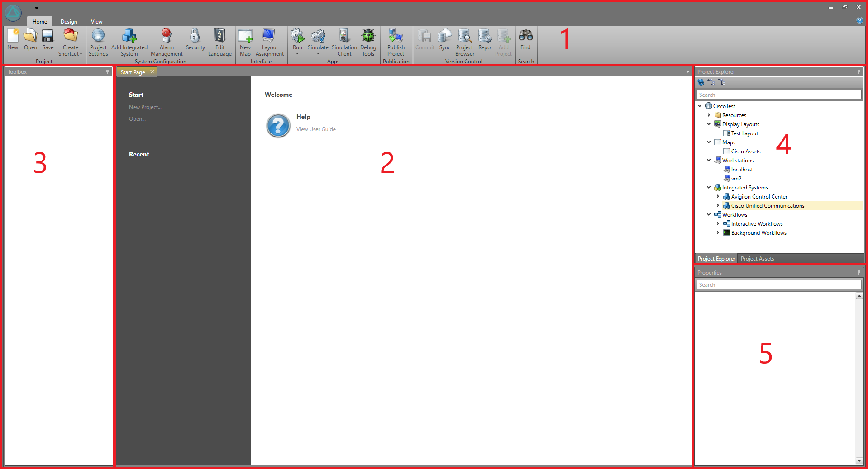Click the Edit Language icon
The width and height of the screenshot is (868, 469).
tap(219, 36)
